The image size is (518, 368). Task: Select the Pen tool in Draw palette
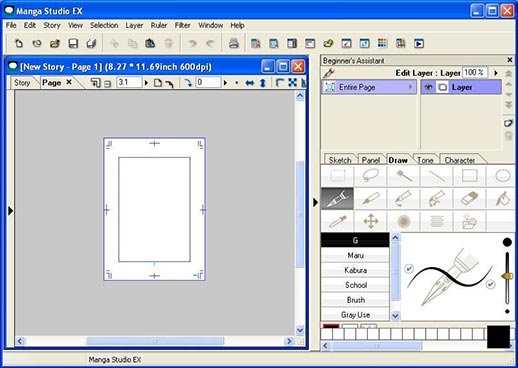click(337, 199)
